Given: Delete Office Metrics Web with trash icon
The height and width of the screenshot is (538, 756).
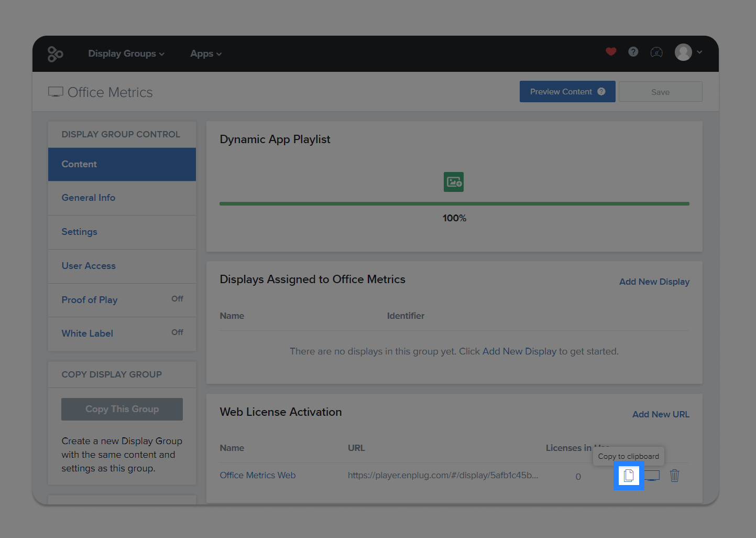Looking at the screenshot, I should click(674, 476).
